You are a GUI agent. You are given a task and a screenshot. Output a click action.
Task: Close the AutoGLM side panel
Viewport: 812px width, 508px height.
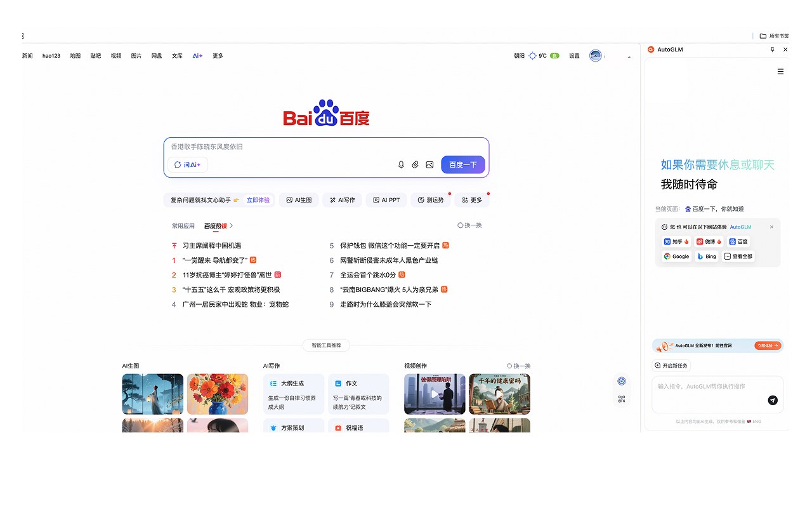[x=785, y=50]
